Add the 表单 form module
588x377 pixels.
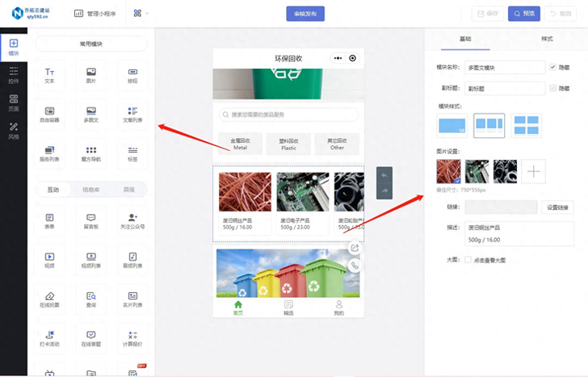click(x=49, y=221)
